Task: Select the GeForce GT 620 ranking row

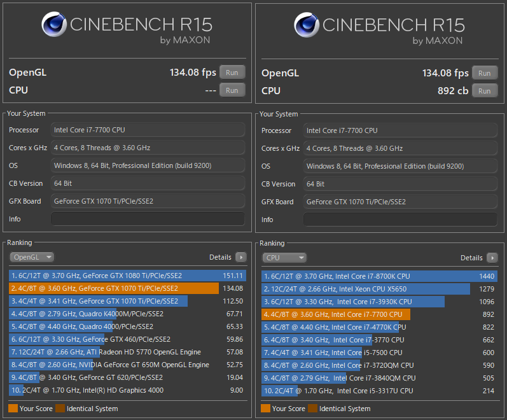Action: point(127,377)
